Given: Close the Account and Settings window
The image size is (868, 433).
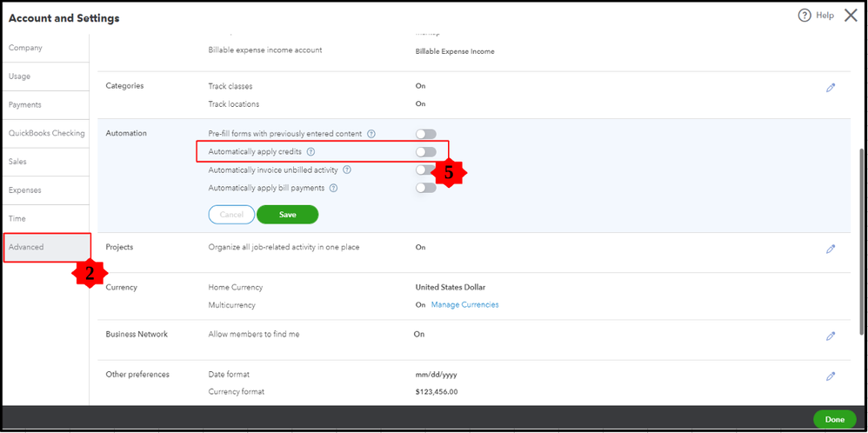Looking at the screenshot, I should coord(851,16).
